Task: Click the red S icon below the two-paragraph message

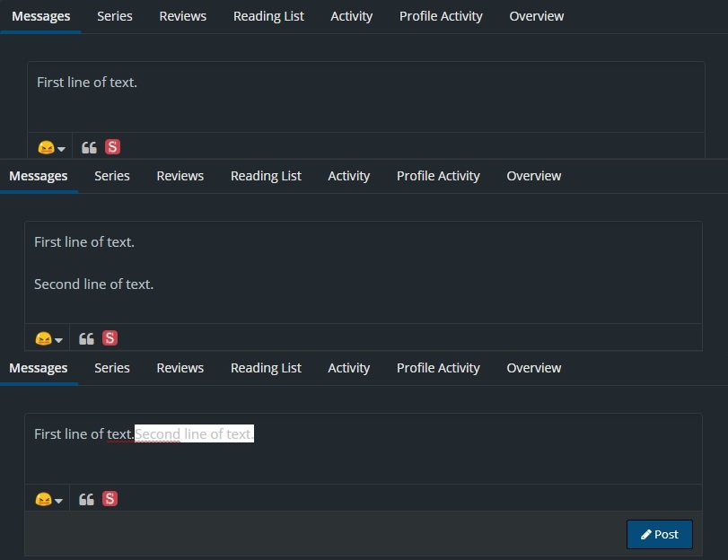Action: [110, 338]
